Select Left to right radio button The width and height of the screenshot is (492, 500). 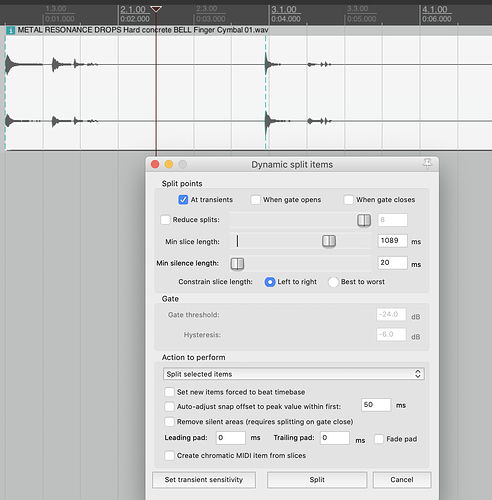tap(270, 282)
